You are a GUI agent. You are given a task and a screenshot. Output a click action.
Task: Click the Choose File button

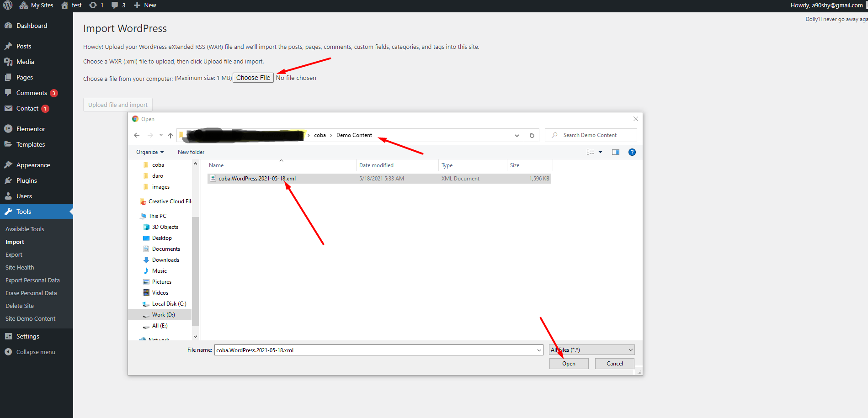pos(253,78)
